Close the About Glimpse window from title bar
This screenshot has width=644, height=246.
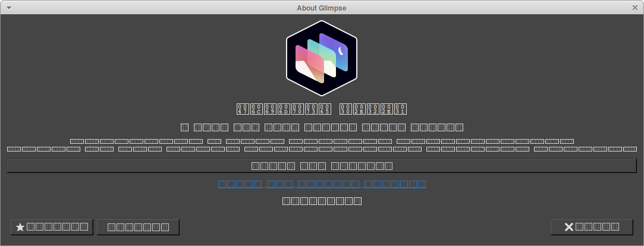635,8
